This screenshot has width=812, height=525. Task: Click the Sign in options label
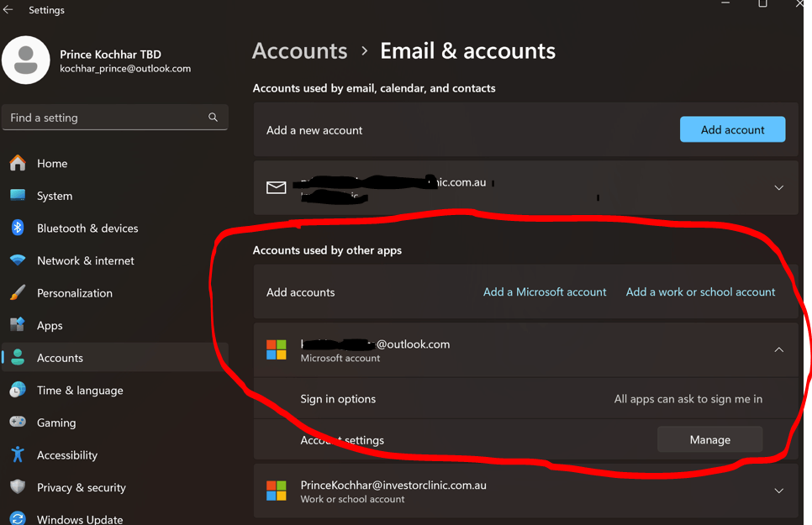[x=338, y=399]
